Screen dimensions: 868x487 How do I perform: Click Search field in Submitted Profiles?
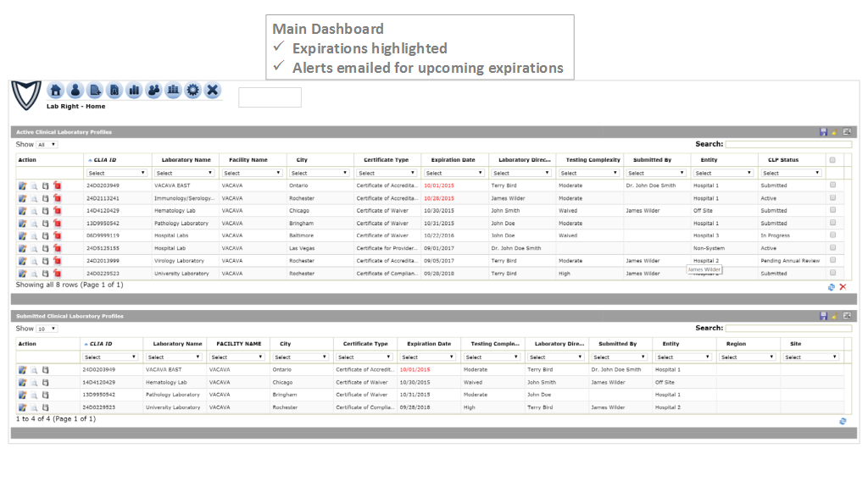(x=788, y=328)
